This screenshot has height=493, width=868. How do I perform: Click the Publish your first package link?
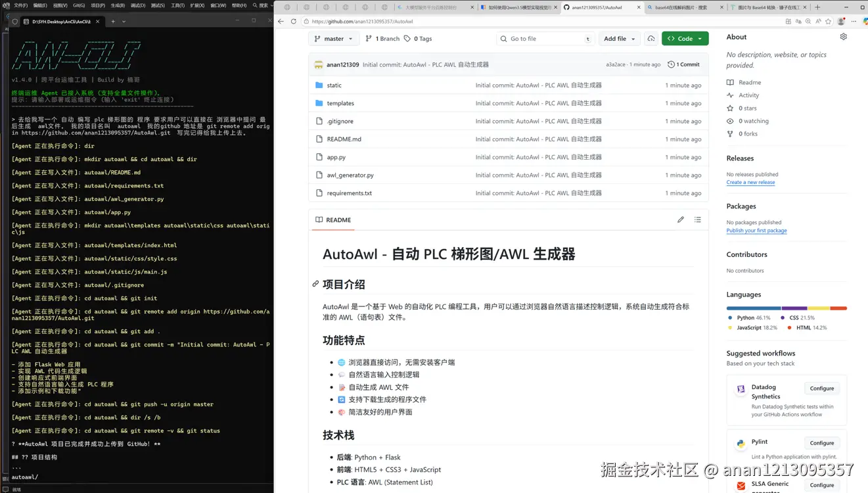[x=756, y=230]
